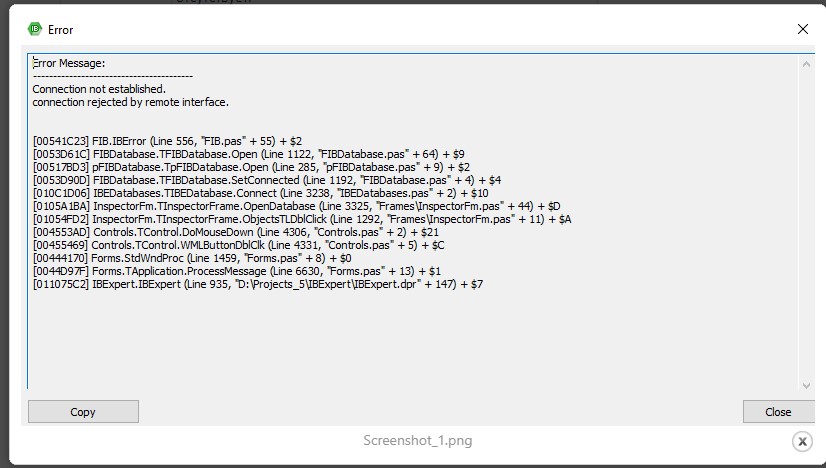Click the scrollbar down arrow
Screen dimensions: 826x468
(x=807, y=385)
